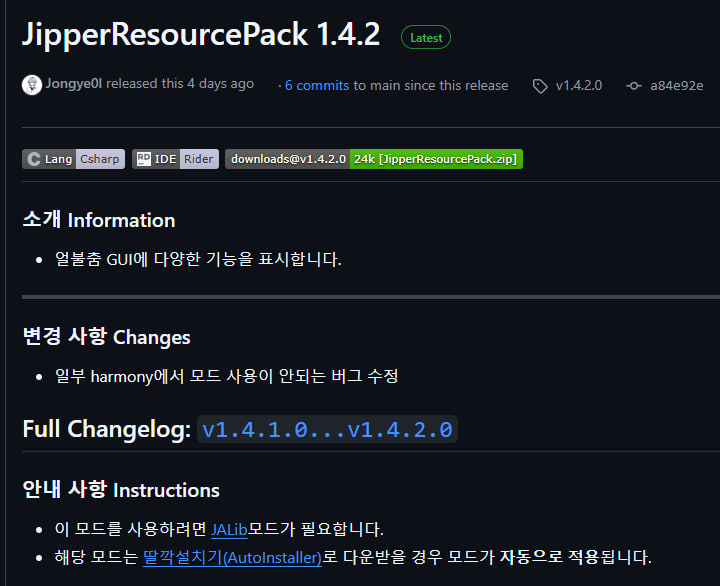Open the IDE Rider badge
The width and height of the screenshot is (720, 586).
pos(175,159)
